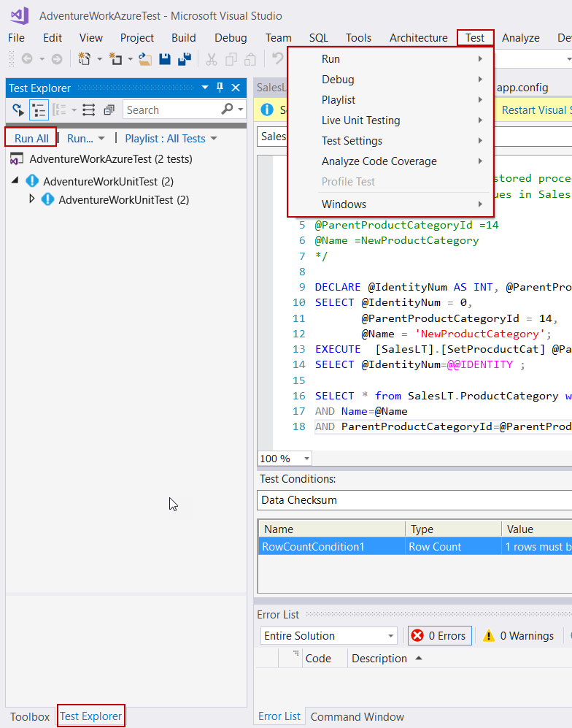
Task: Click the Open File folder icon
Action: 145,59
